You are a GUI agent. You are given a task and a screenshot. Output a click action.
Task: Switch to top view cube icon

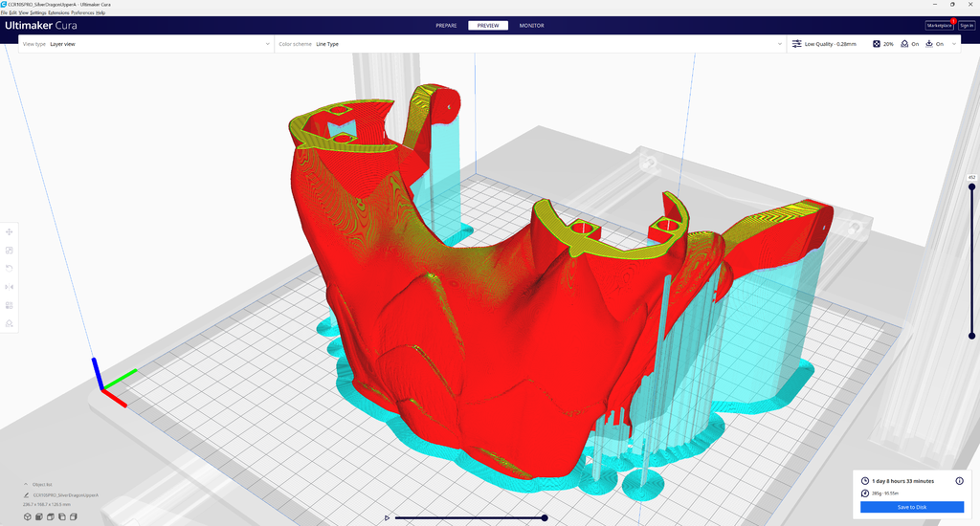click(x=51, y=516)
